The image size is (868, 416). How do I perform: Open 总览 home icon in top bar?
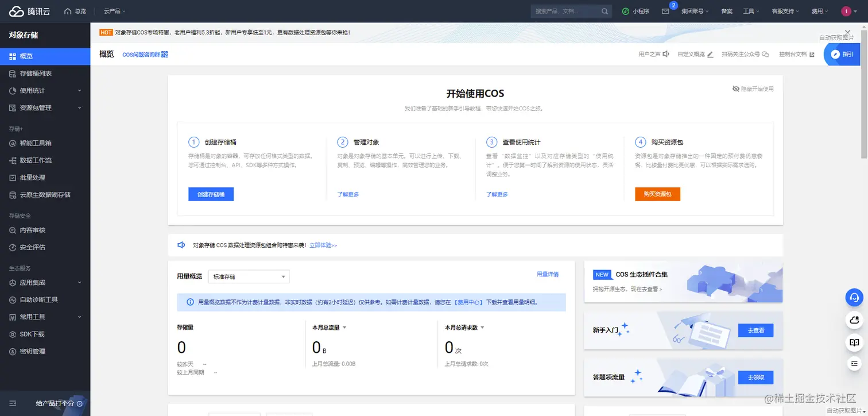pos(68,11)
